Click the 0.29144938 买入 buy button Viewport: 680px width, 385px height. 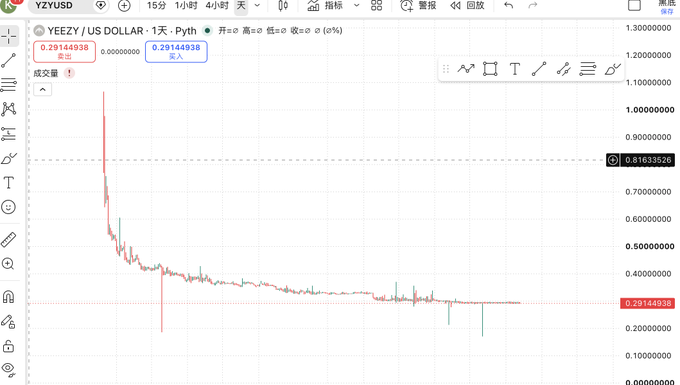pyautogui.click(x=176, y=52)
